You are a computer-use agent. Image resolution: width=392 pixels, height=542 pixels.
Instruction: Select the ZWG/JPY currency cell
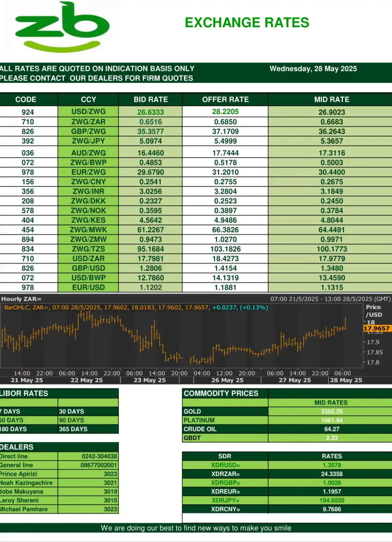pos(88,141)
